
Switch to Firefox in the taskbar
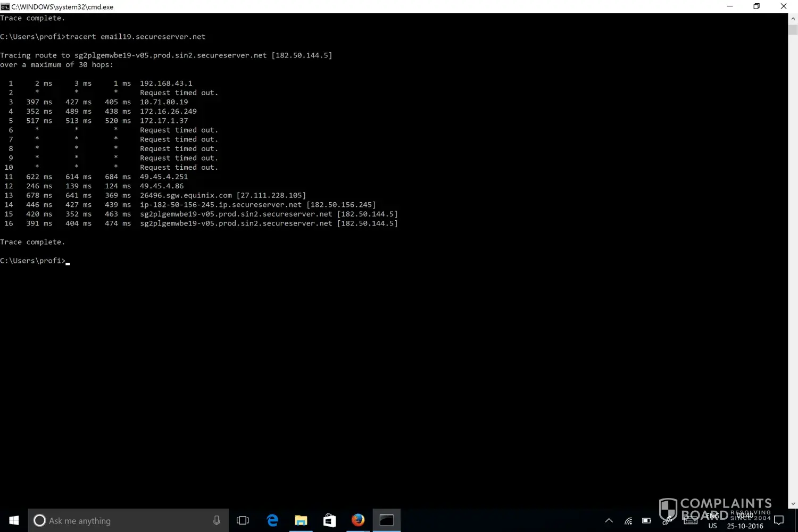coord(358,520)
